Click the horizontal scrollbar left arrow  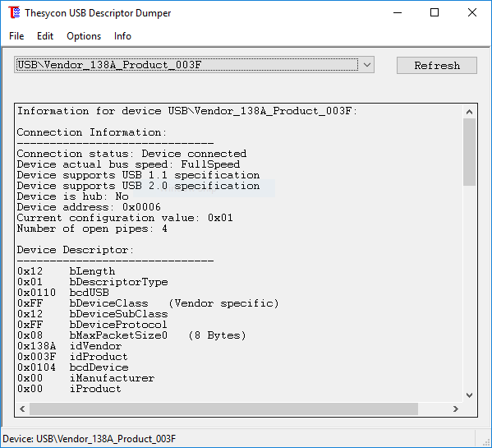tap(22, 409)
